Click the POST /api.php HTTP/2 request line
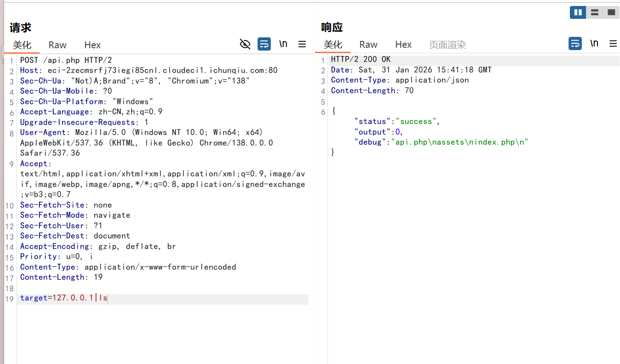Screen dimensions: 620x364 point(66,60)
